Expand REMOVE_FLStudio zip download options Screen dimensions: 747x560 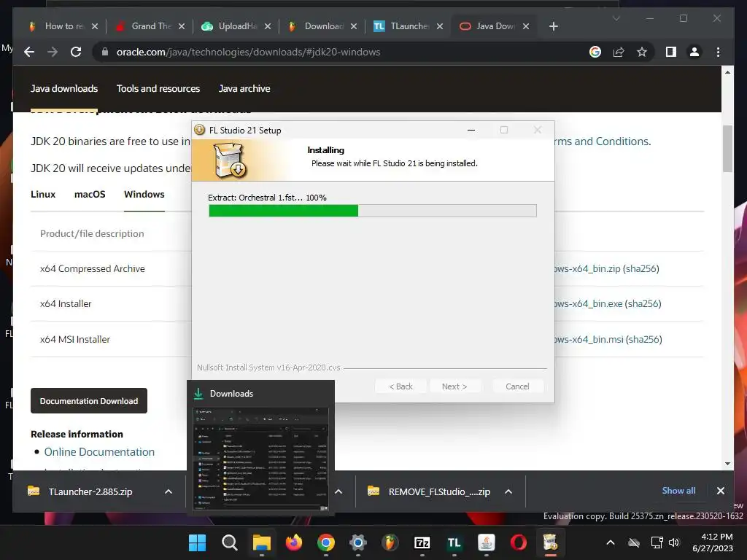pos(508,491)
